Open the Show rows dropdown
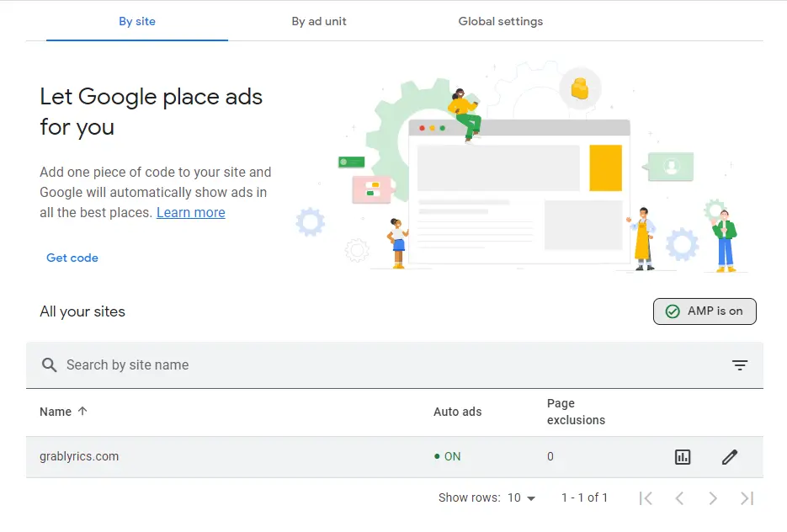Image resolution: width=787 pixels, height=532 pixels. [522, 497]
